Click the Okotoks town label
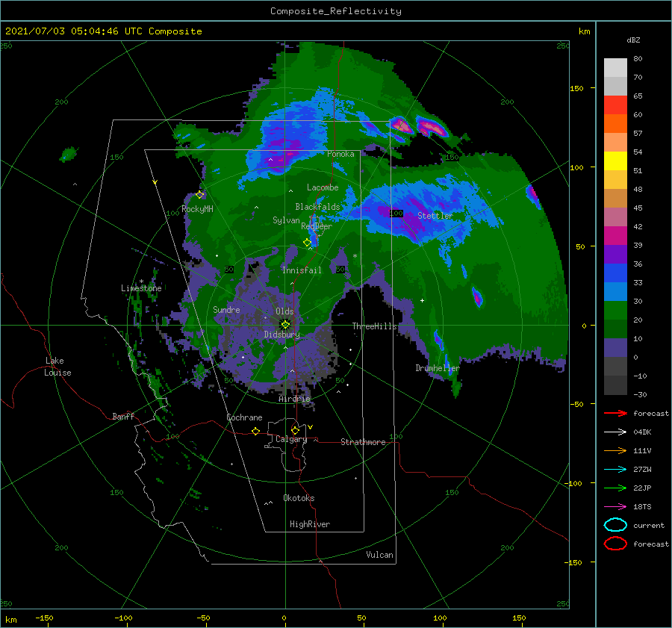The height and width of the screenshot is (628, 672). coord(299,498)
